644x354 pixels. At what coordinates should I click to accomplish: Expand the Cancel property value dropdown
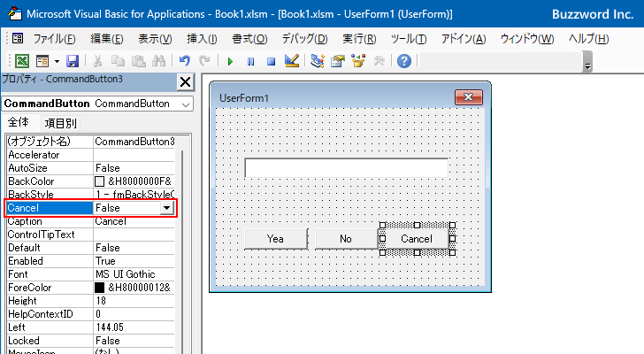click(x=166, y=208)
